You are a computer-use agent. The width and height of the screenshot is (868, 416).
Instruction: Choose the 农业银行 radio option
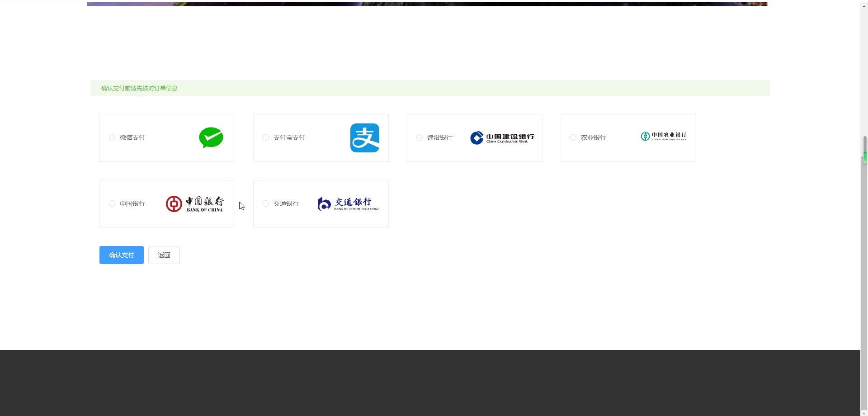tap(573, 137)
